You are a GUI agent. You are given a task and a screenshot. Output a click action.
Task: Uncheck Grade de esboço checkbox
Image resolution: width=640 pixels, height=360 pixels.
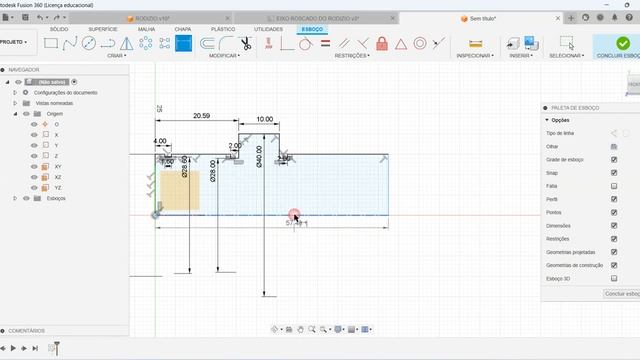click(614, 160)
